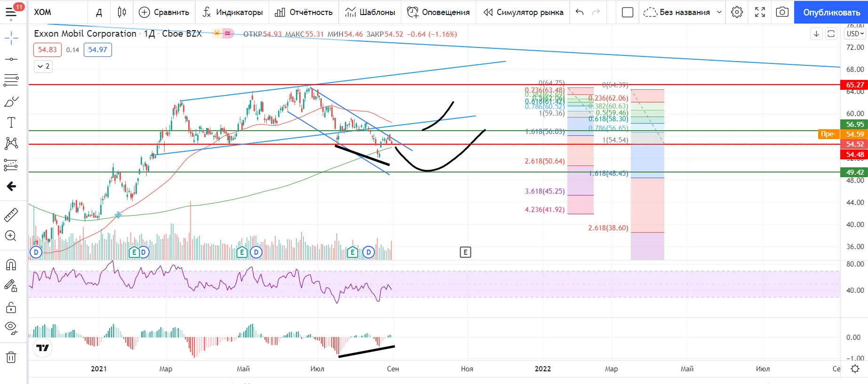Open the Индикаторы menu

232,12
